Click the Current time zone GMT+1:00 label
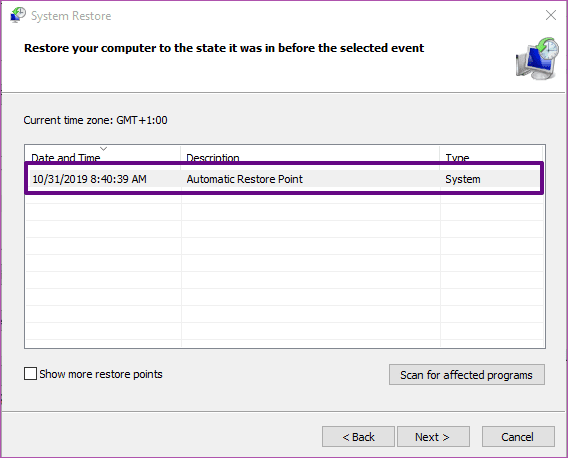Screen dimensions: 568x458 click(95, 120)
